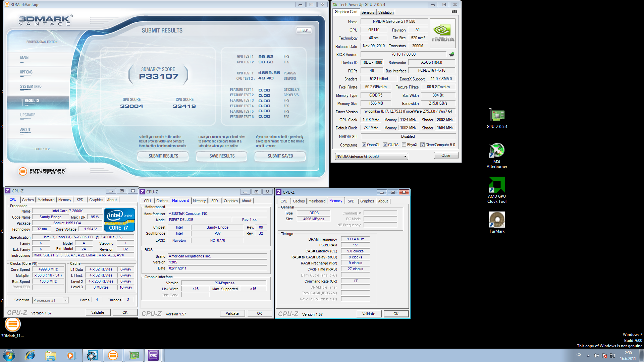Launch FurMark desktop icon
The width and height of the screenshot is (644, 362).
(x=497, y=222)
